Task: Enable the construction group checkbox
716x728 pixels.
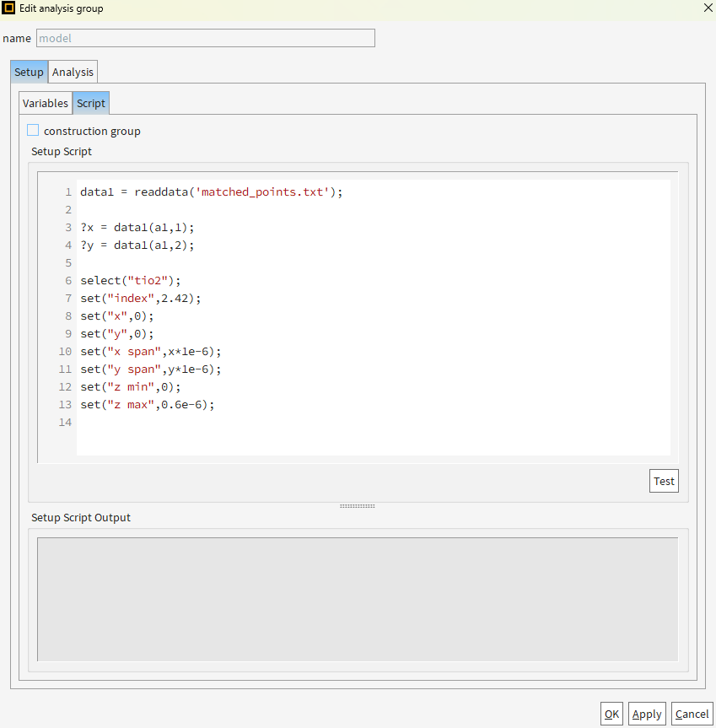Action: coord(33,130)
